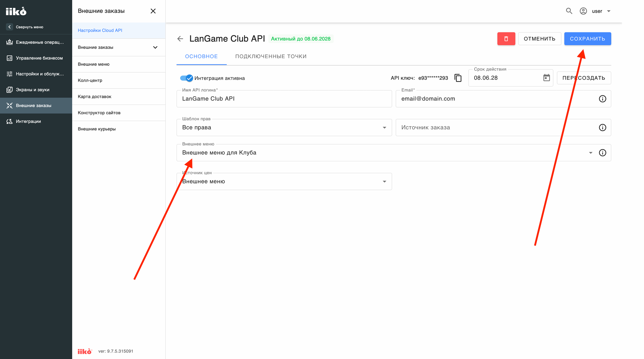Screen dimensions: 644x359
Task: Copy the API key to the clipboard
Action: (458, 78)
